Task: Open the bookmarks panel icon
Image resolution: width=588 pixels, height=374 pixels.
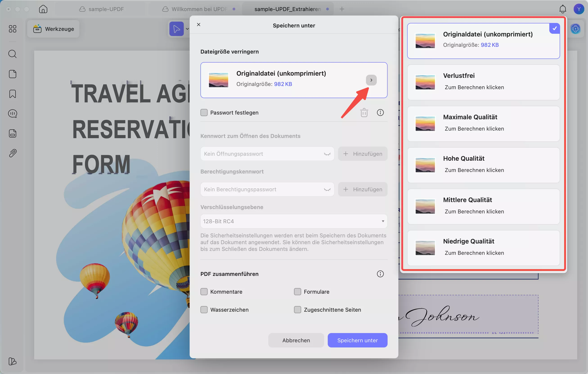Action: point(12,94)
